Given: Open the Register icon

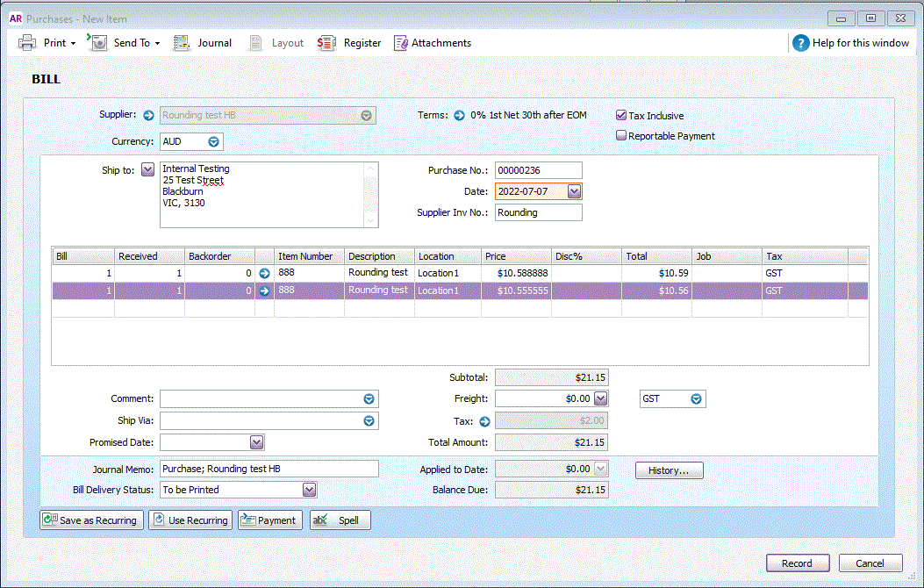Looking at the screenshot, I should click(326, 42).
